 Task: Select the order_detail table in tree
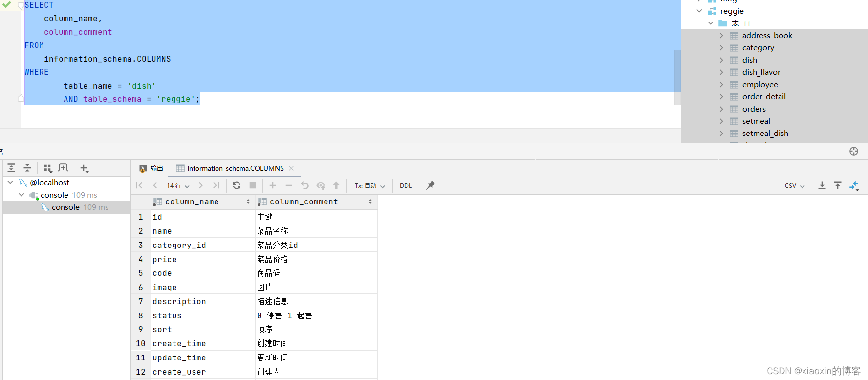[x=764, y=96]
